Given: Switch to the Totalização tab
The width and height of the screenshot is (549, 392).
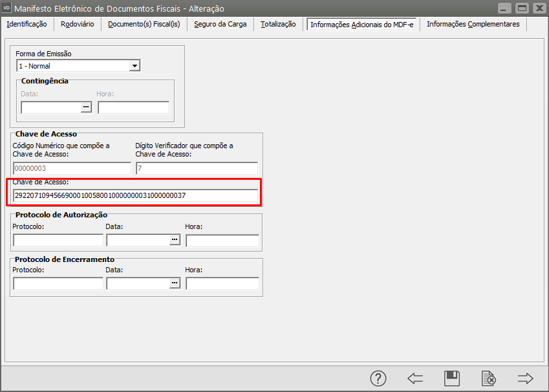Looking at the screenshot, I should coord(278,24).
